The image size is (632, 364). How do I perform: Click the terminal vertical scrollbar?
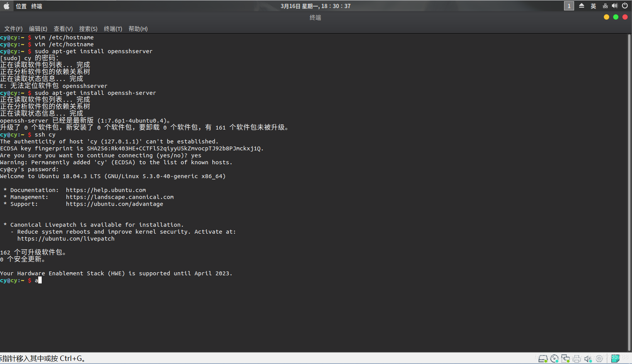[629, 192]
